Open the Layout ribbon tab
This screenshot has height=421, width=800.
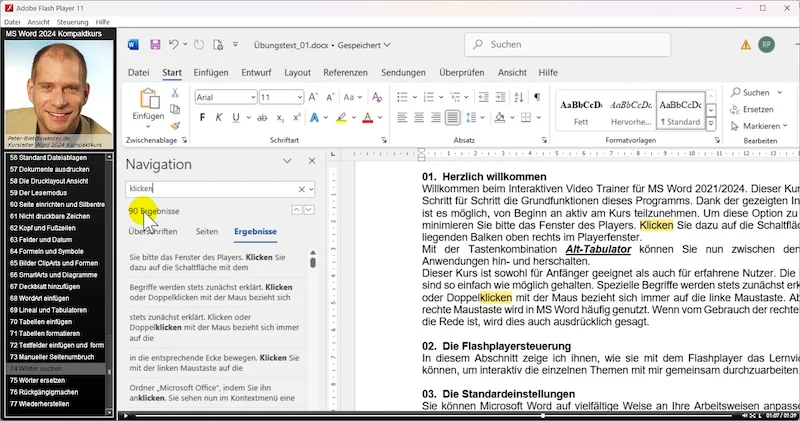[297, 72]
